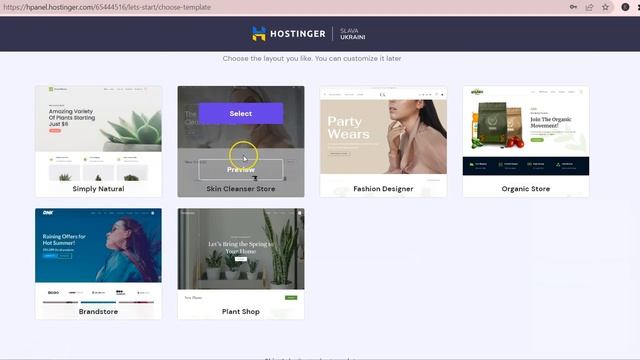This screenshot has width=640, height=360.
Task: Preview the Skin Cleanser Store template
Action: coord(241,169)
